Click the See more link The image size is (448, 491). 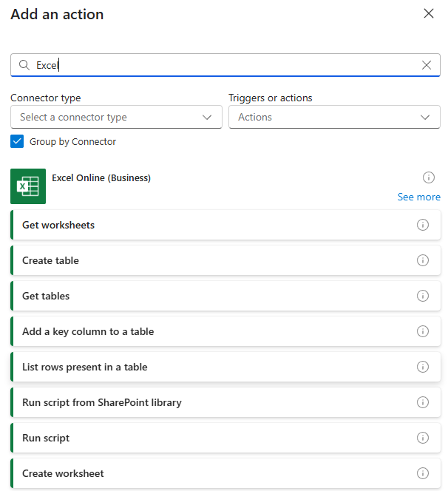point(418,197)
